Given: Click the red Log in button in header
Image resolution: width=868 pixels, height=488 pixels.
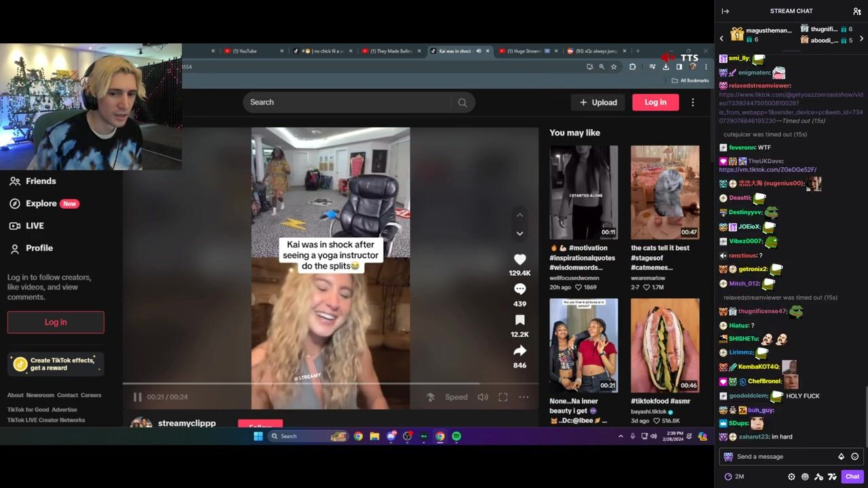Looking at the screenshot, I should [655, 102].
